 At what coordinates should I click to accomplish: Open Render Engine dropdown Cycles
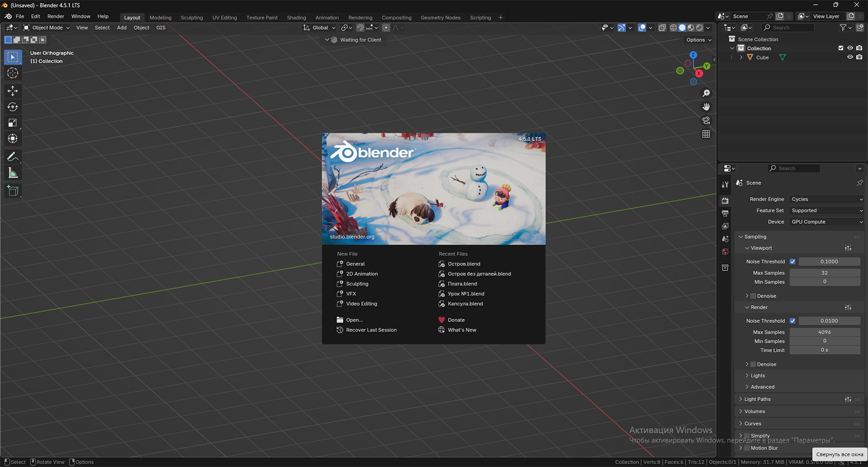click(826, 199)
